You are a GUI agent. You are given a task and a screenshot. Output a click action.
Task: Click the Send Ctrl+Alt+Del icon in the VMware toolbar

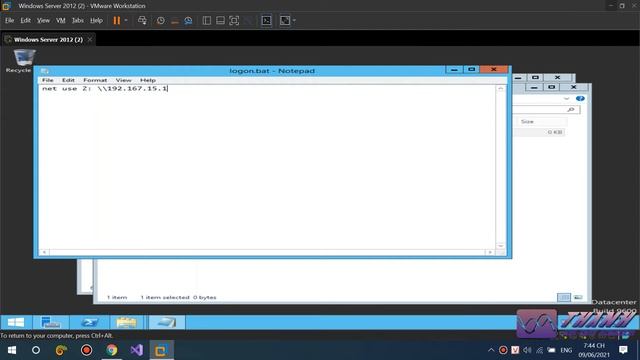(x=142, y=20)
